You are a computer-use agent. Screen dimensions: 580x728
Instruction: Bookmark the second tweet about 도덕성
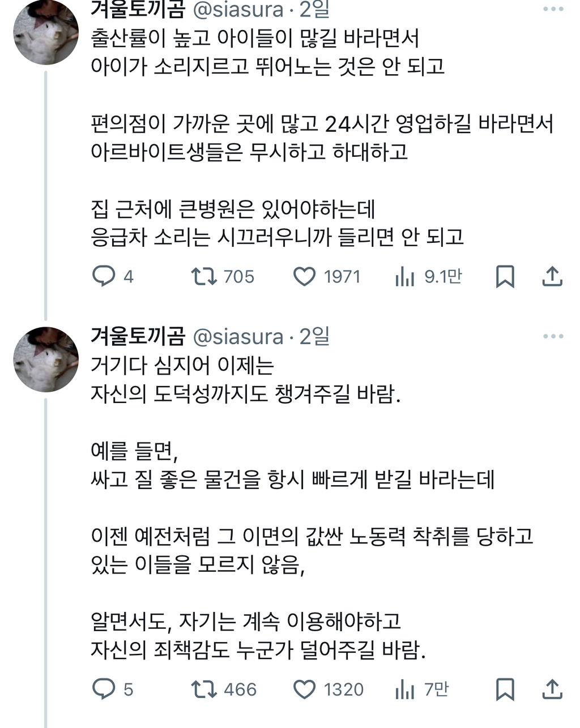(x=505, y=689)
